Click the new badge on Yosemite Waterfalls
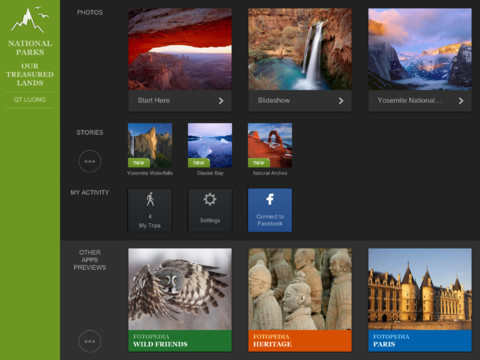The image size is (480, 360). [139, 163]
